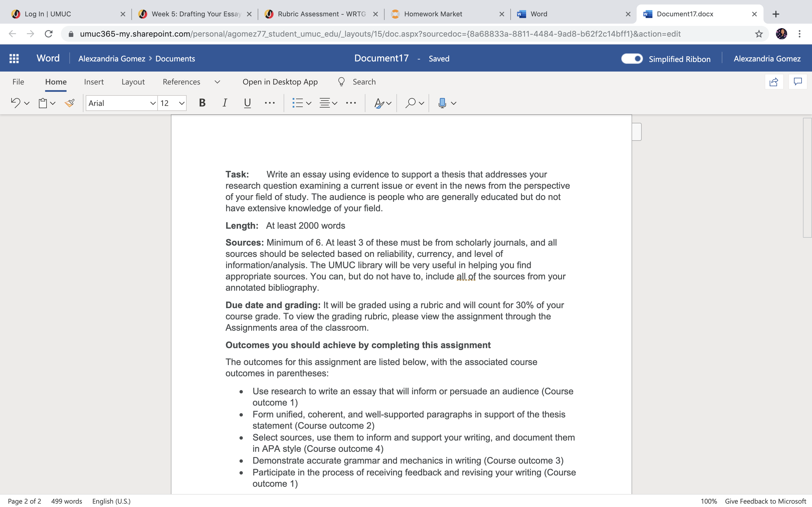
Task: Click the Undo arrow icon
Action: point(16,103)
